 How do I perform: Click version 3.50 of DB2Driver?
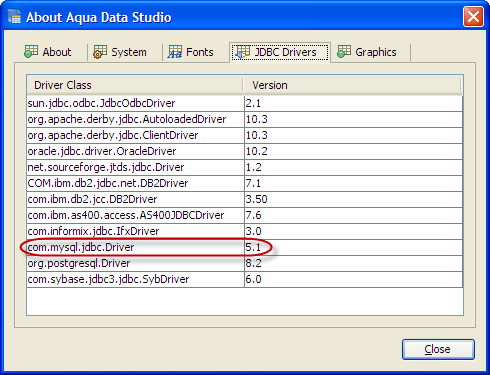pos(257,199)
